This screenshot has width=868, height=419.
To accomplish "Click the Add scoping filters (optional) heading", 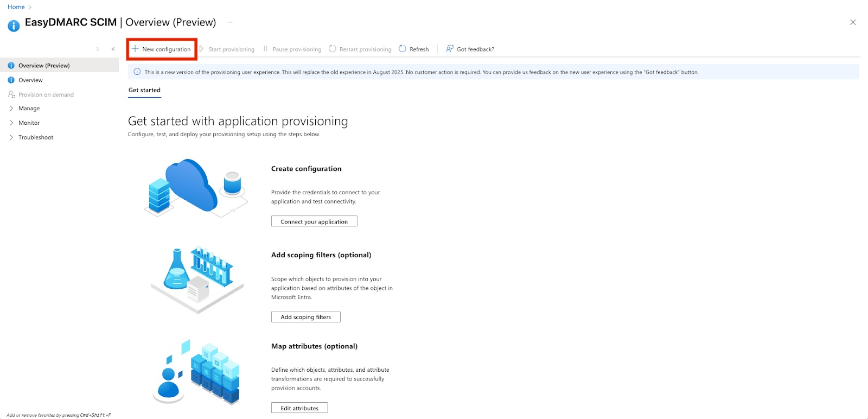I will pyautogui.click(x=321, y=255).
